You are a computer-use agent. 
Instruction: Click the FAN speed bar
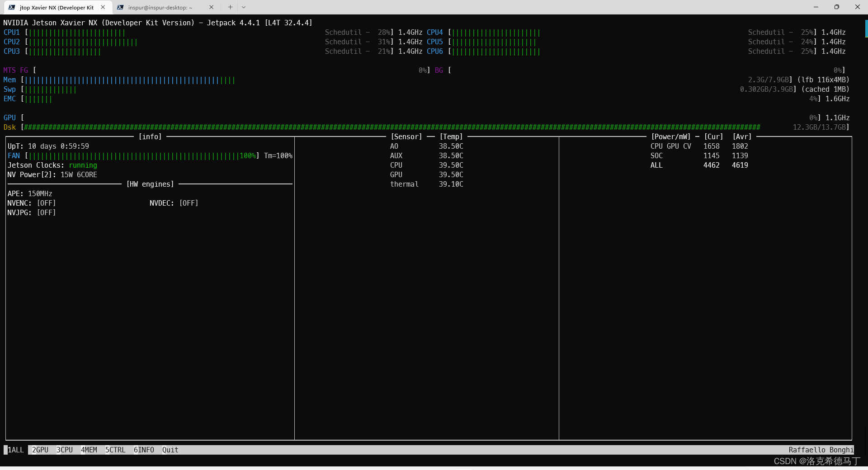point(134,156)
